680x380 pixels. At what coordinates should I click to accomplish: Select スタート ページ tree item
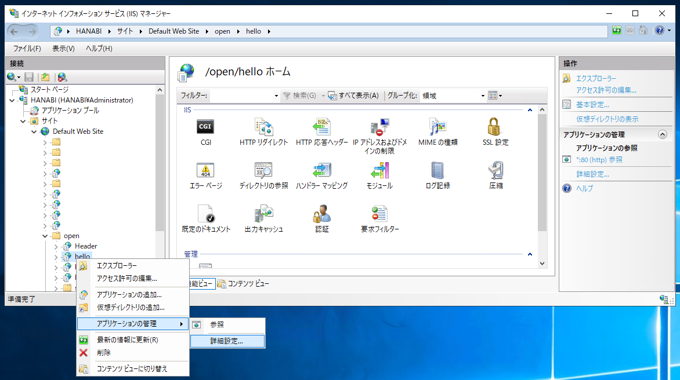[49, 89]
